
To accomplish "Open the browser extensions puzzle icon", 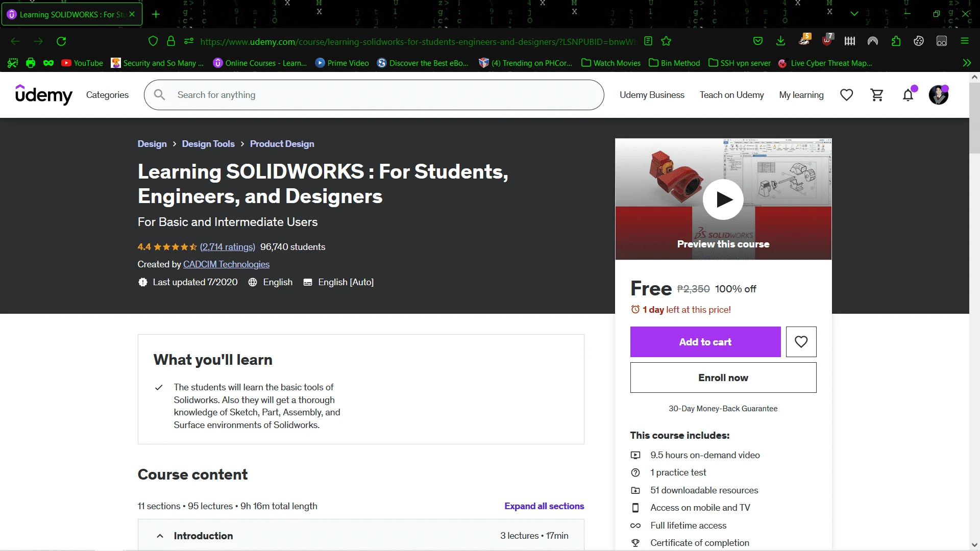I will [896, 41].
